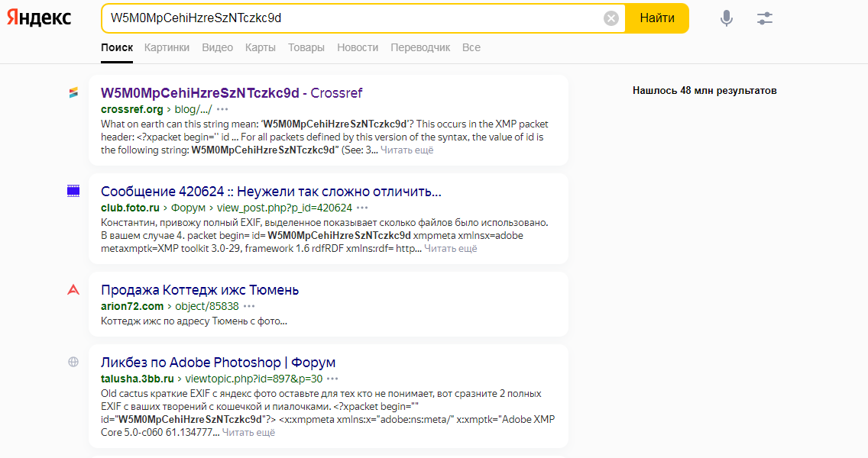
Task: Switch to the Видео tab
Action: [217, 47]
